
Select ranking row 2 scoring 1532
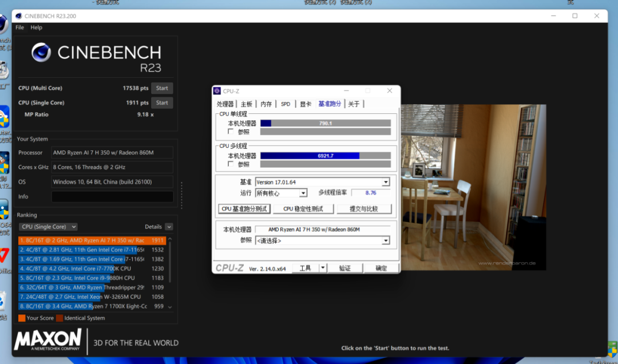click(92, 250)
